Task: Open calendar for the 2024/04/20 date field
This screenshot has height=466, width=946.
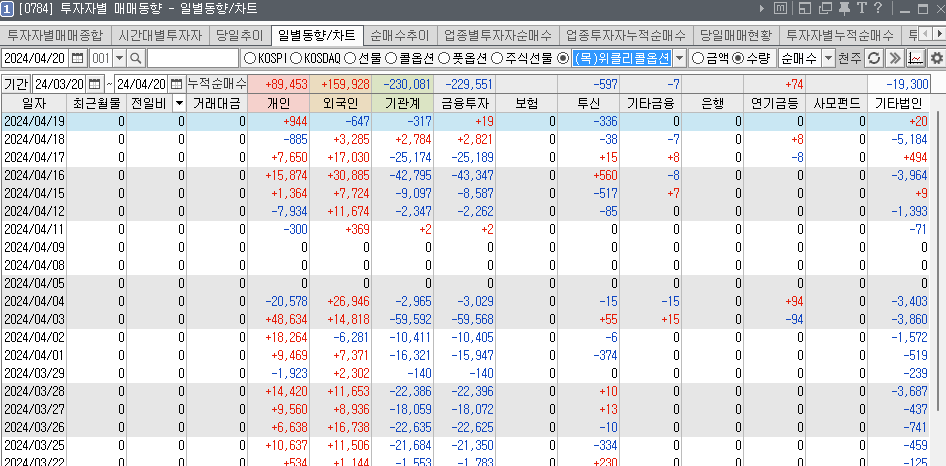Action: click(79, 58)
